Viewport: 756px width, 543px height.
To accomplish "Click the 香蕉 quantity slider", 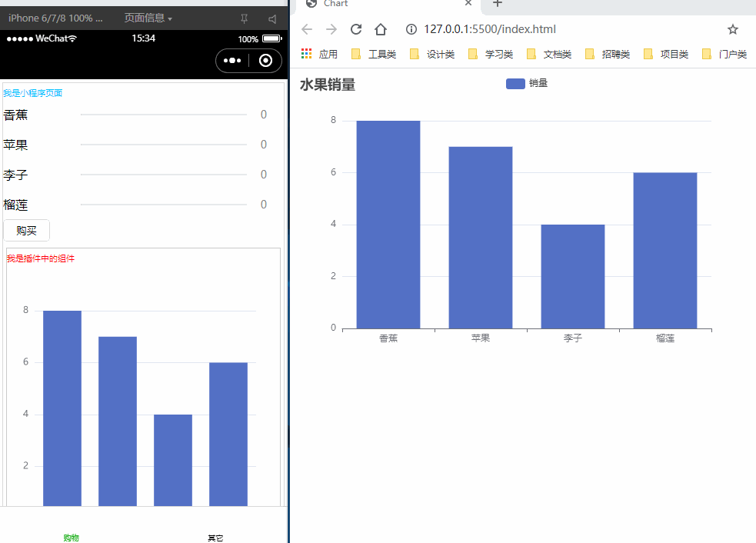I will [163, 115].
